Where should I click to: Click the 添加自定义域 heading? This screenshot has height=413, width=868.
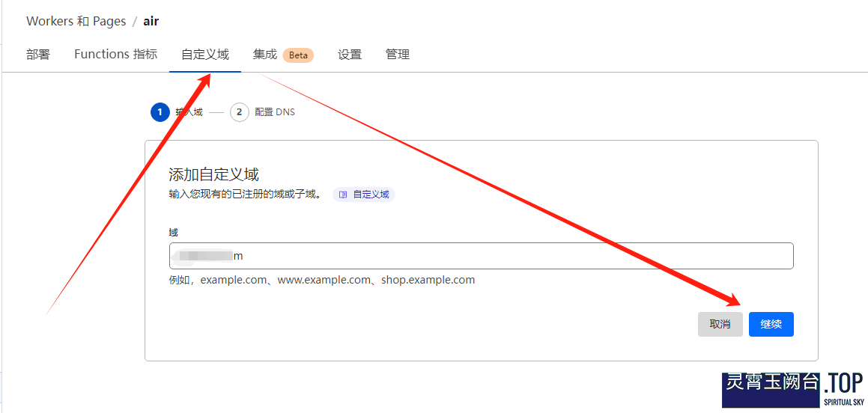(214, 174)
